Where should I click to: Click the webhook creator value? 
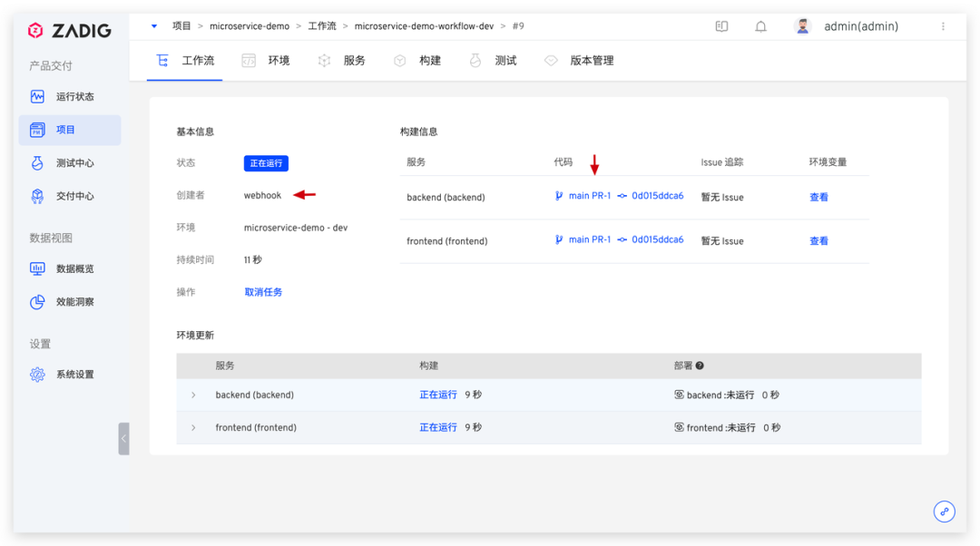click(x=262, y=196)
